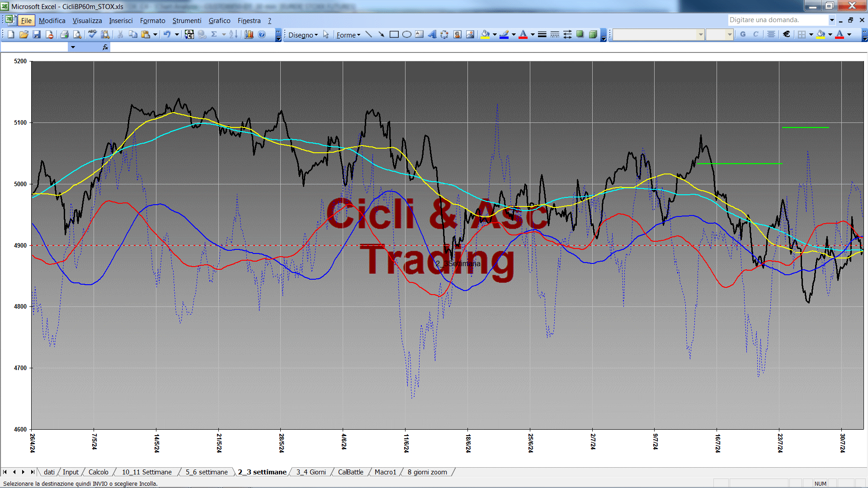The image size is (868, 488).
Task: Open the Disegno dropdown menu
Action: [x=303, y=35]
